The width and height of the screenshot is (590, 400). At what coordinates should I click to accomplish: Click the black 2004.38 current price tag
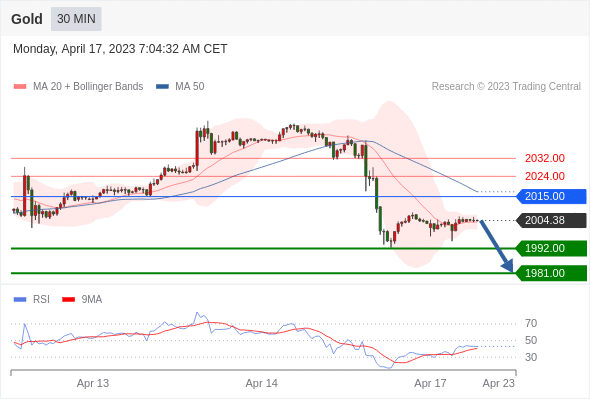[x=551, y=221]
